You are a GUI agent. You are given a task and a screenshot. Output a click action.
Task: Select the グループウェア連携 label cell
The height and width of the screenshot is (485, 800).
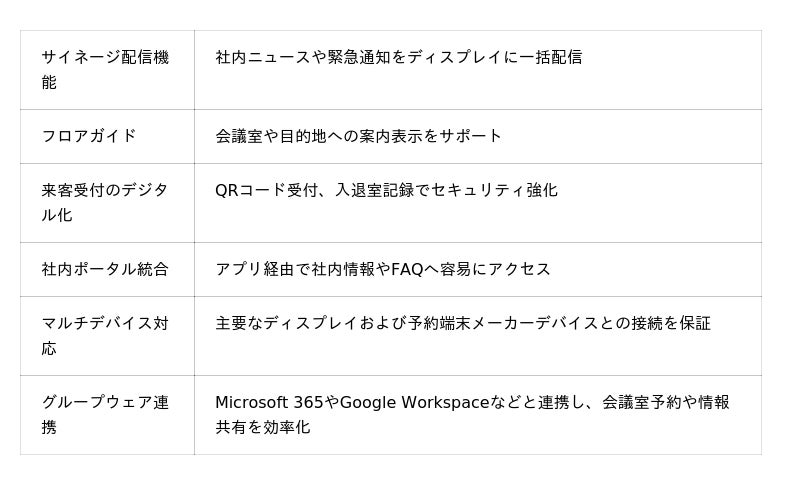[x=107, y=415]
